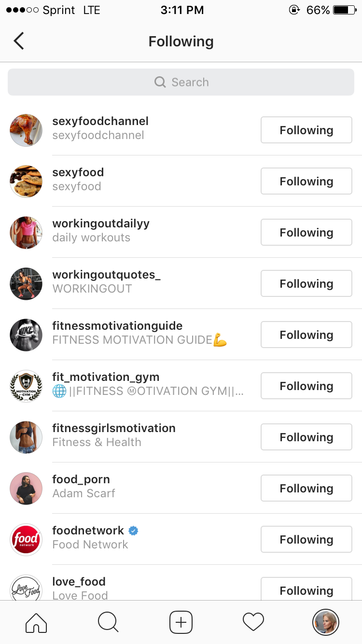
Task: Open fitnessgirlsmotivation profile name
Action: (x=114, y=428)
